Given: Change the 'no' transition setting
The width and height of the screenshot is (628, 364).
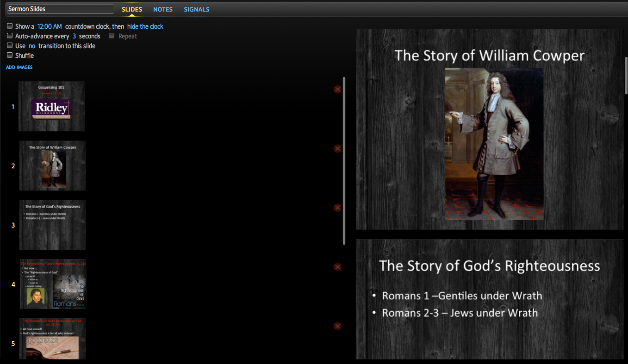Looking at the screenshot, I should 32,46.
